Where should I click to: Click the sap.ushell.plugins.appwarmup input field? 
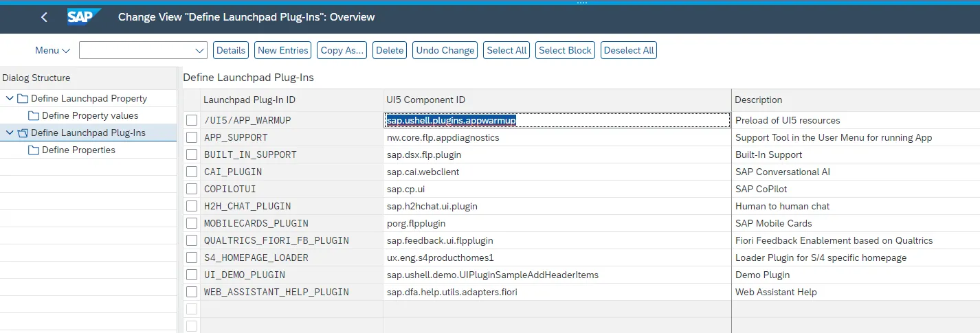click(557, 120)
